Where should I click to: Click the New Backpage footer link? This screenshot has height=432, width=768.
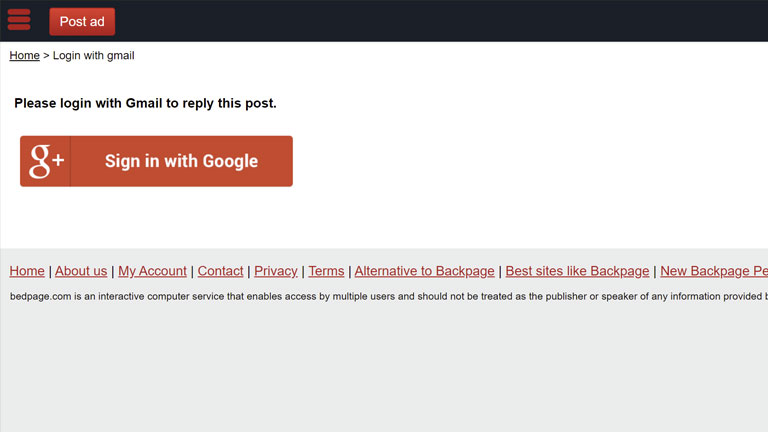click(713, 271)
